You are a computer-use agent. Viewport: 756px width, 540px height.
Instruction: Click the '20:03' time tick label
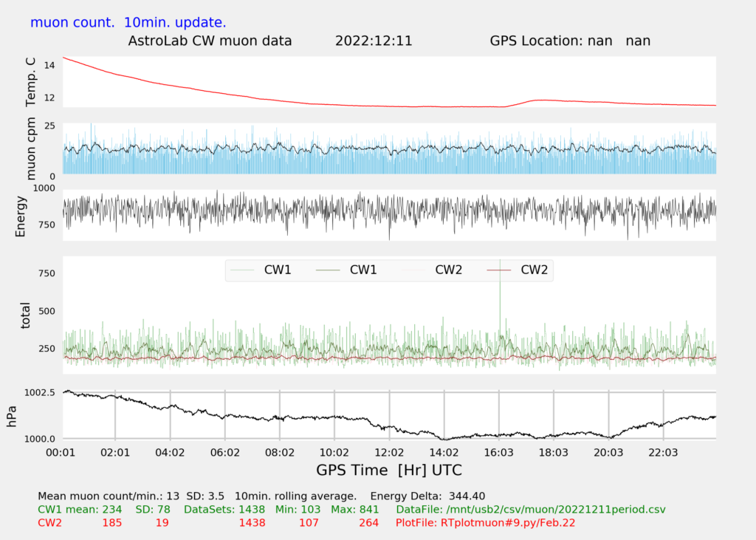tap(608, 453)
